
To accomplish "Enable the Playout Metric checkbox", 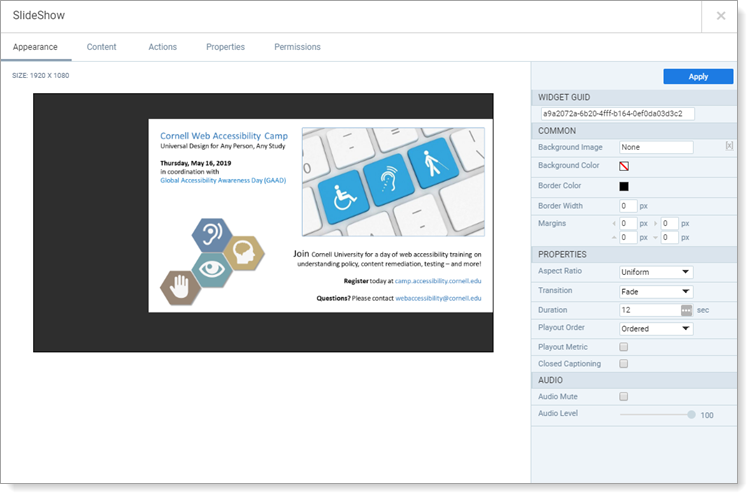I will pyautogui.click(x=623, y=347).
